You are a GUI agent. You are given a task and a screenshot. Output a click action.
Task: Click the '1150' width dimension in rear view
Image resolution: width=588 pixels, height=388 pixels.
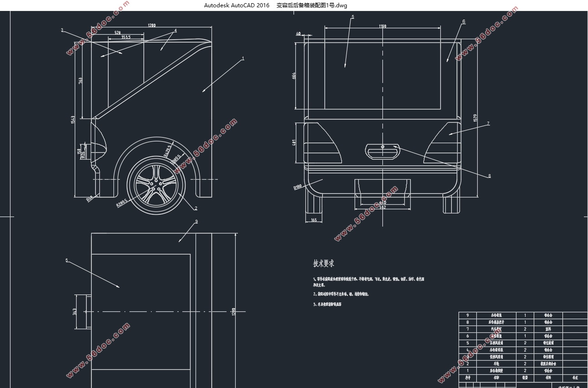pyautogui.click(x=382, y=26)
